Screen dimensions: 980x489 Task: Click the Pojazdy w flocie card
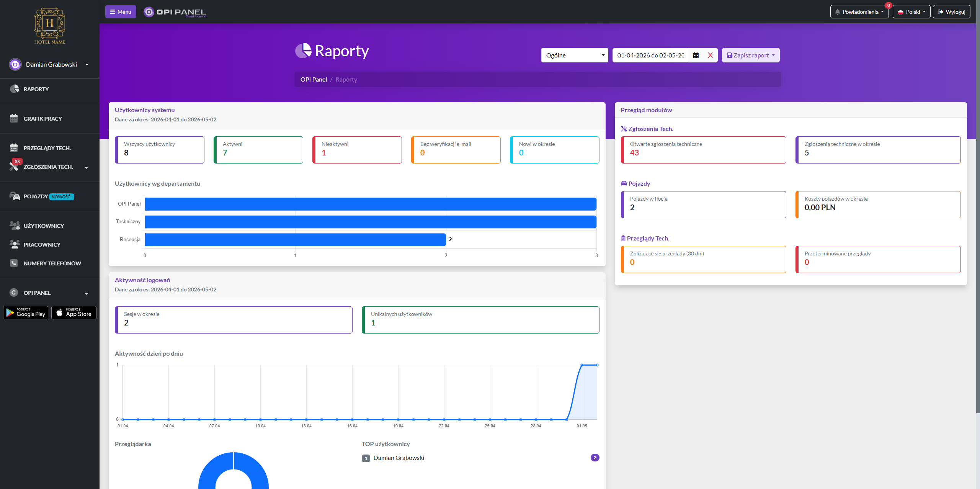704,204
